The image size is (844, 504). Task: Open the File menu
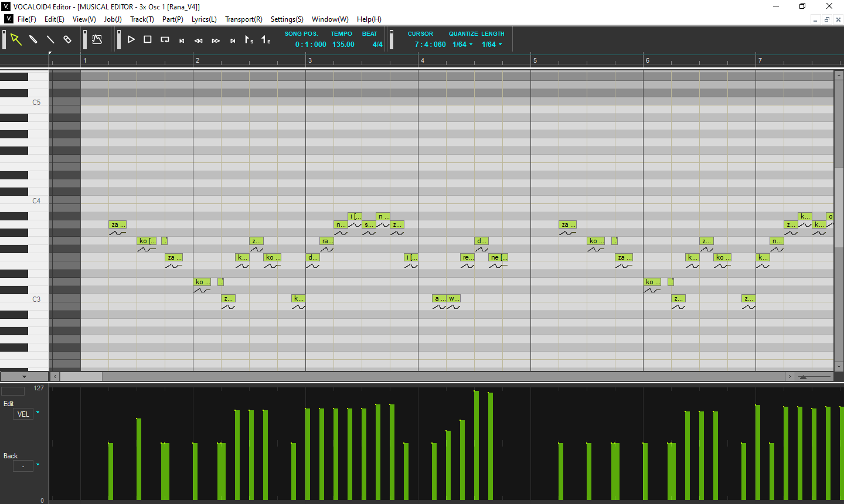(27, 19)
